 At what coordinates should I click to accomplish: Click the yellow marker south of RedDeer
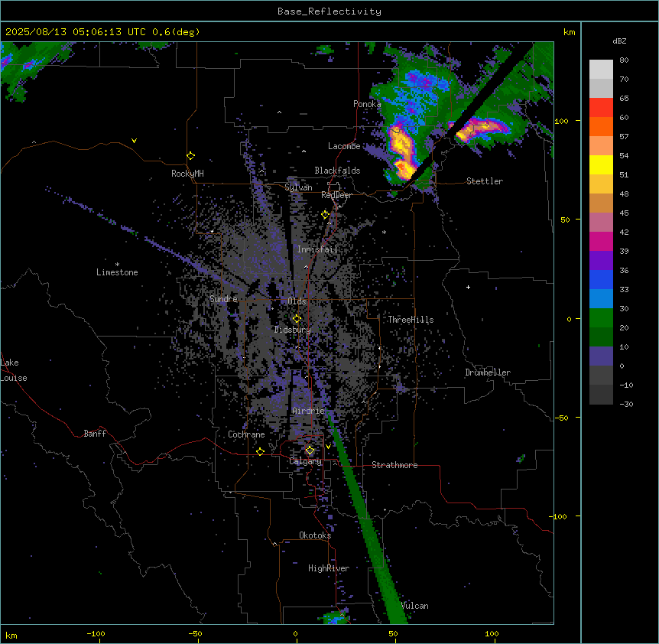[325, 214]
